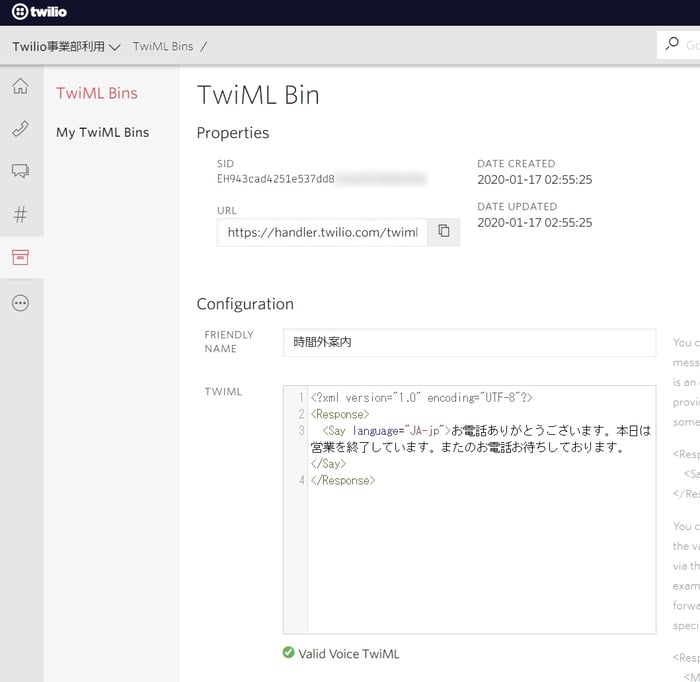This screenshot has height=682, width=700.
Task: Click line number 3 in editor gutter
Action: coord(302,431)
